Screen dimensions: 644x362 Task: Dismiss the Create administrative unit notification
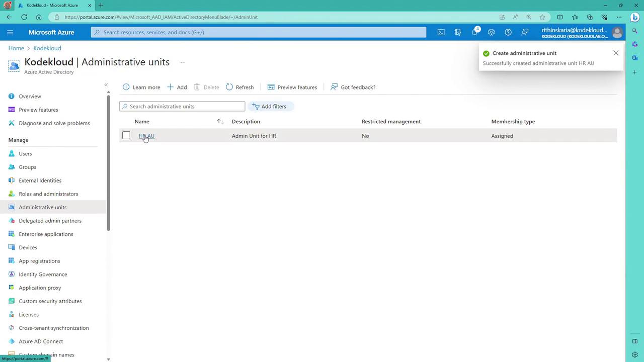click(x=616, y=53)
